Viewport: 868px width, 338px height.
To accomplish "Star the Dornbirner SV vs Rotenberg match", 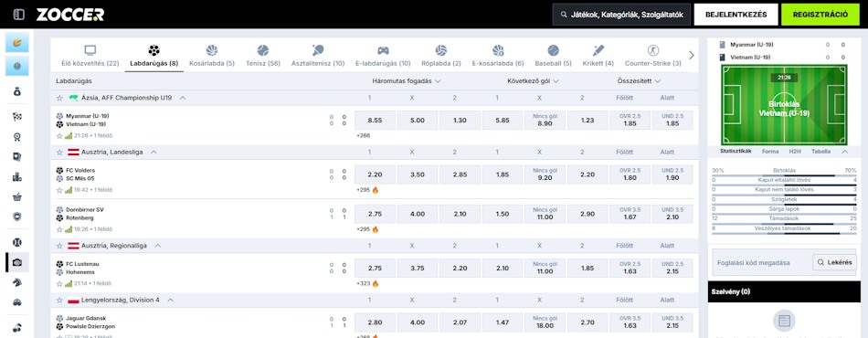I will click(x=59, y=229).
